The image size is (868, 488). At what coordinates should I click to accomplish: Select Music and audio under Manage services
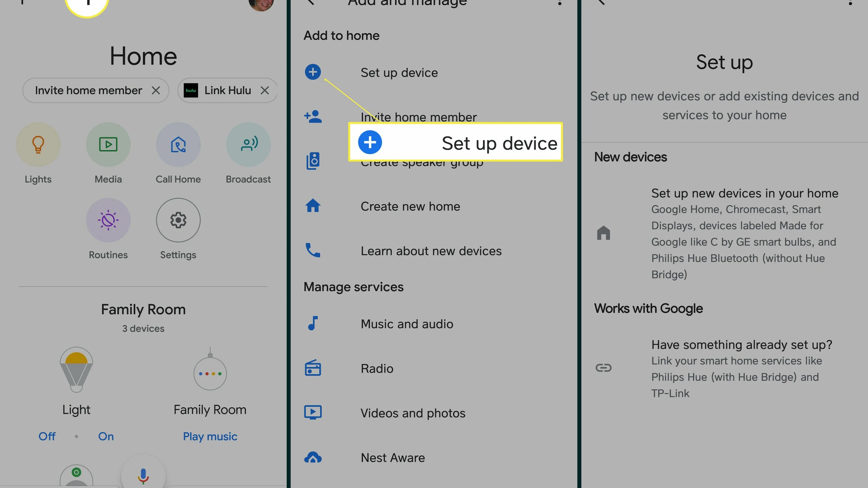(x=407, y=324)
